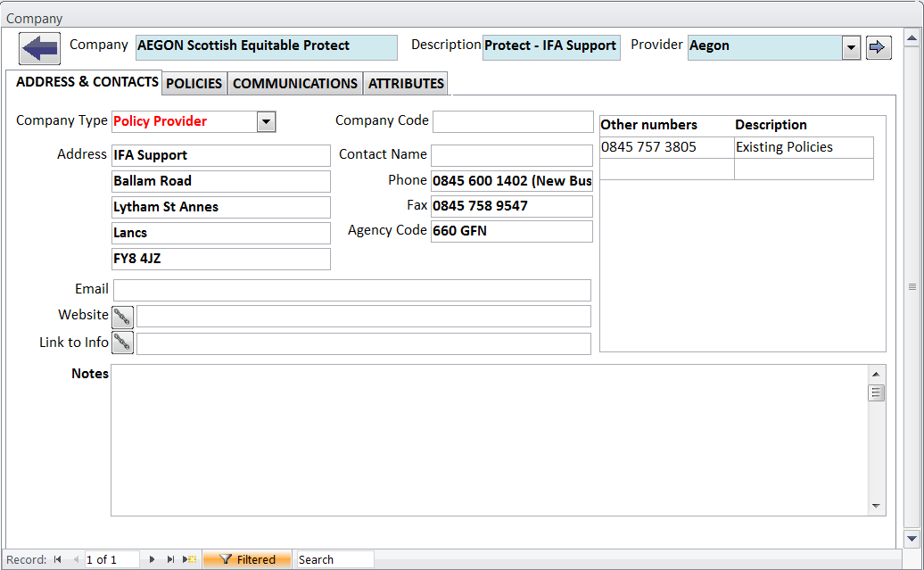This screenshot has width=924, height=570.
Task: Select other number 0845 757 3805
Action: [x=666, y=147]
